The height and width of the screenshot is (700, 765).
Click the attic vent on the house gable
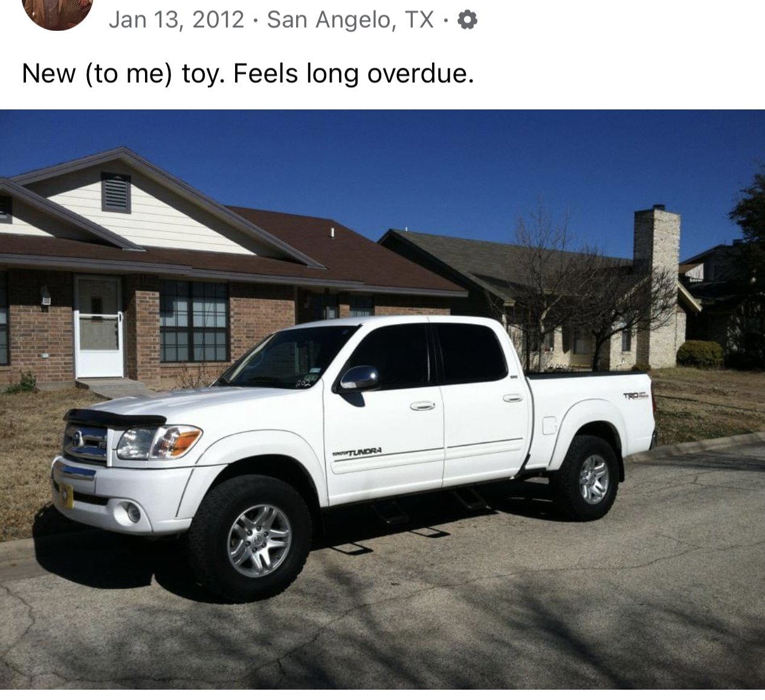click(116, 192)
